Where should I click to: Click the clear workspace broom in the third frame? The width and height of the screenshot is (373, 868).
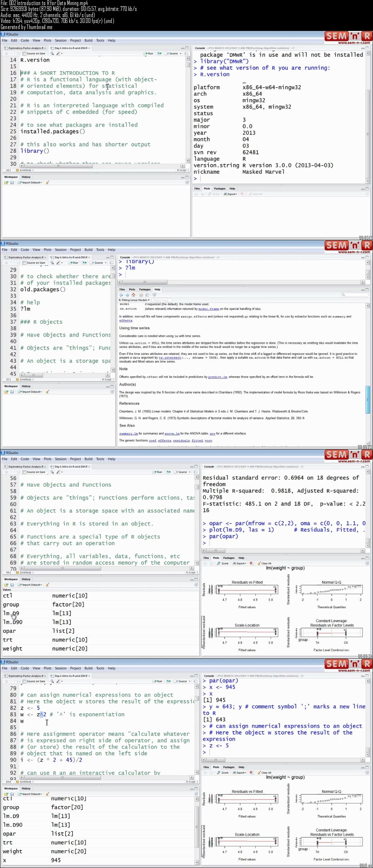pyautogui.click(x=47, y=585)
